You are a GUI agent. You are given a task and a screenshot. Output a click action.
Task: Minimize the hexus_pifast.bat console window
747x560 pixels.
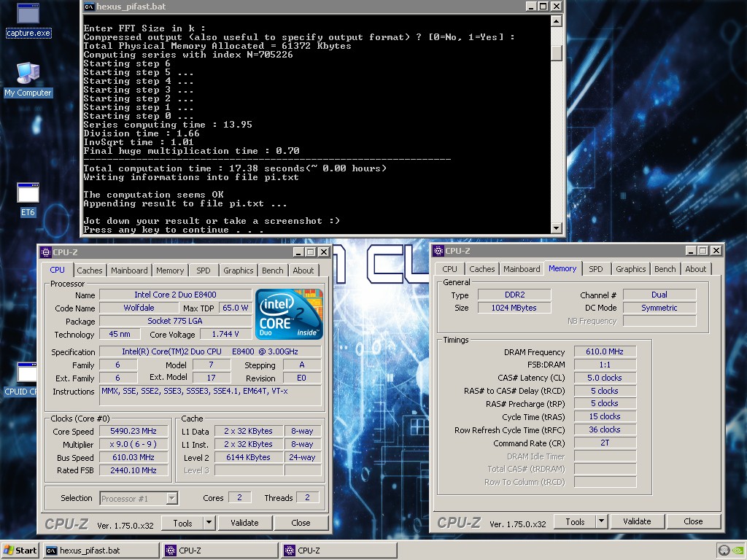[531, 7]
